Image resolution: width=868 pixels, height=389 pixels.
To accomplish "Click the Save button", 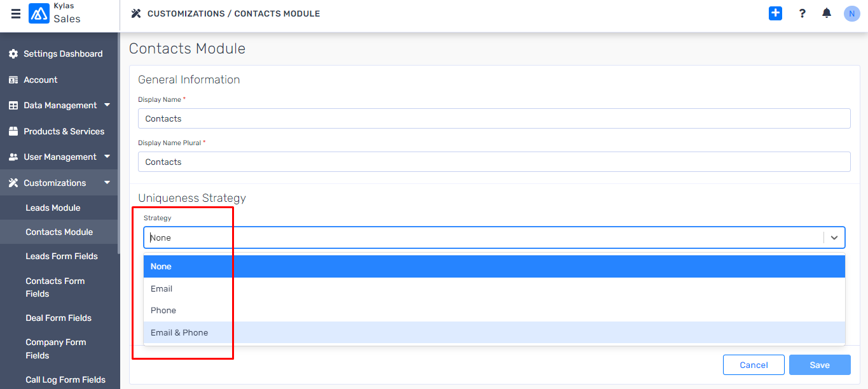I will 820,365.
